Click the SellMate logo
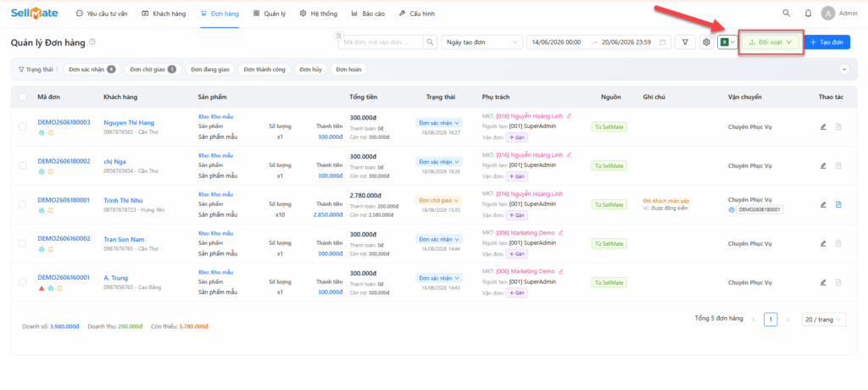 click(x=34, y=13)
